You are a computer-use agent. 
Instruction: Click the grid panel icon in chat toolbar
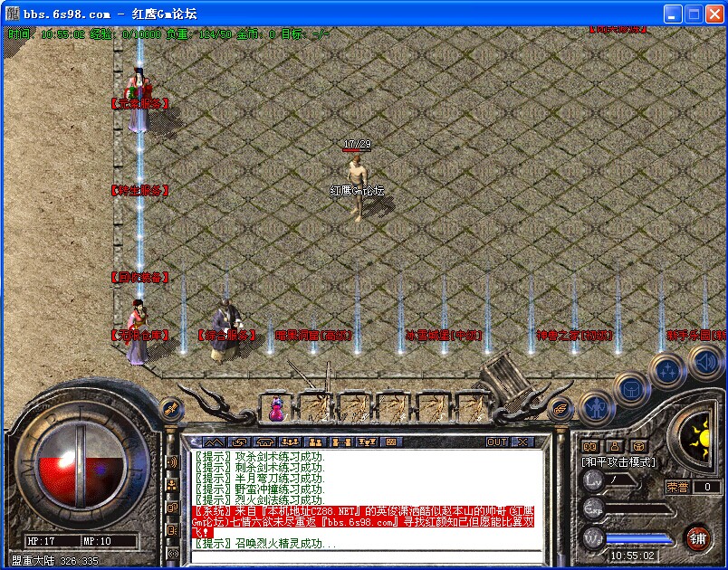pos(391,442)
